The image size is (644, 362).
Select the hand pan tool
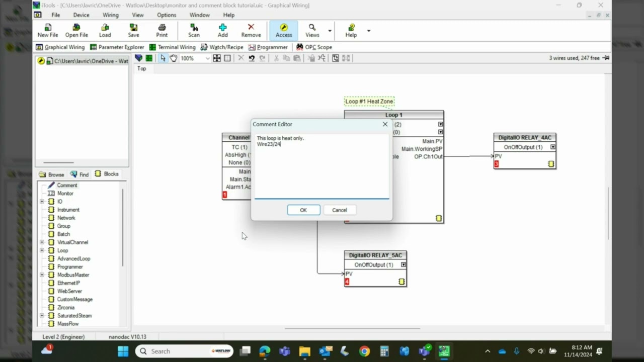click(173, 58)
